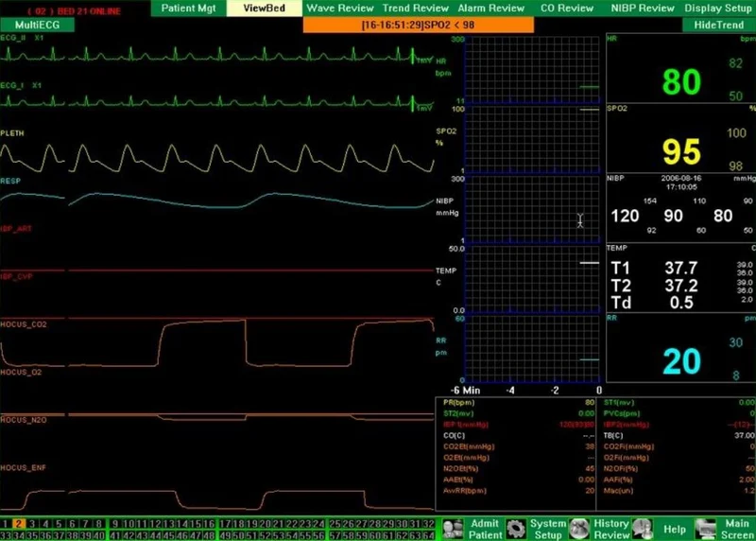The width and height of the screenshot is (756, 541).
Task: Click the History Review globe icon
Action: pyautogui.click(x=579, y=529)
